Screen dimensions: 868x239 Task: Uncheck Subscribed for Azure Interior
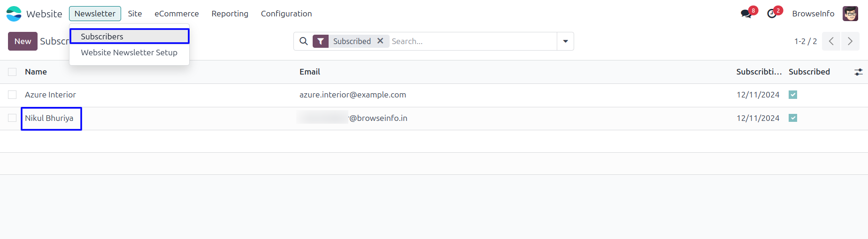pyautogui.click(x=793, y=95)
